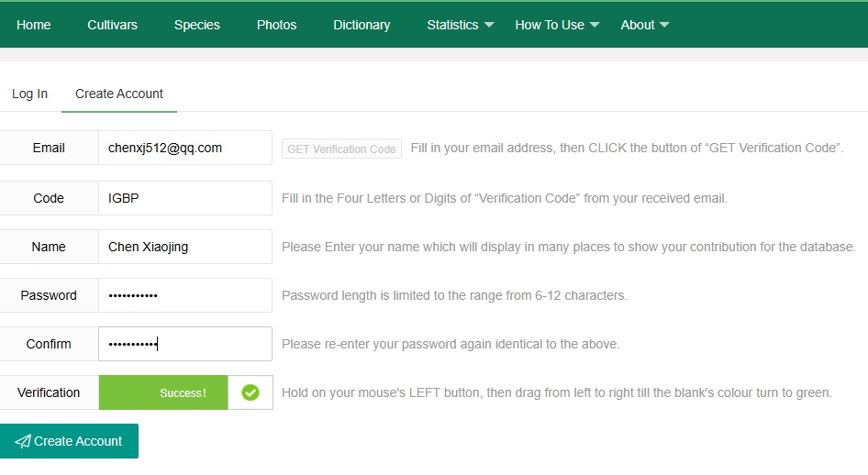Open the Statistics menu label
This screenshot has width=868, height=475.
pos(452,25)
